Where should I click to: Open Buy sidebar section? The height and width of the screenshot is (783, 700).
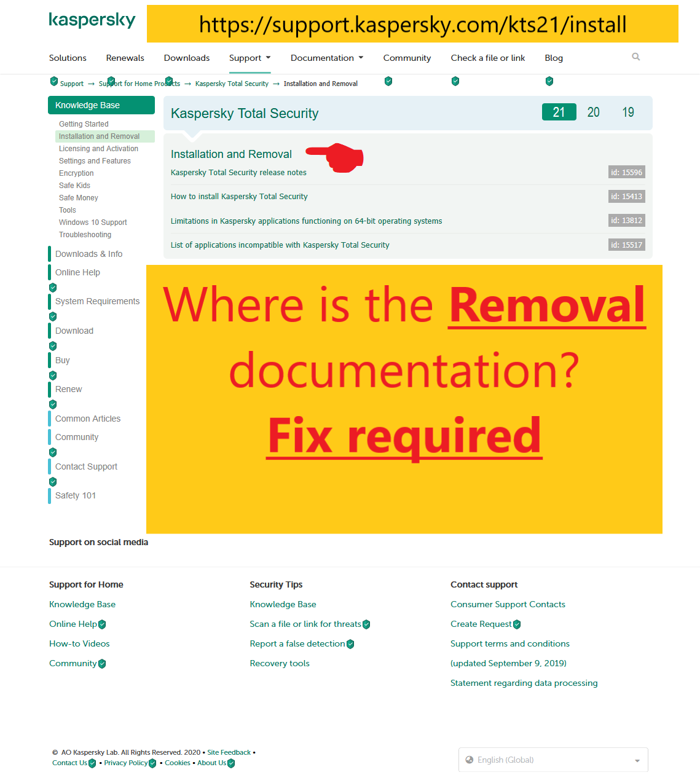pos(62,360)
